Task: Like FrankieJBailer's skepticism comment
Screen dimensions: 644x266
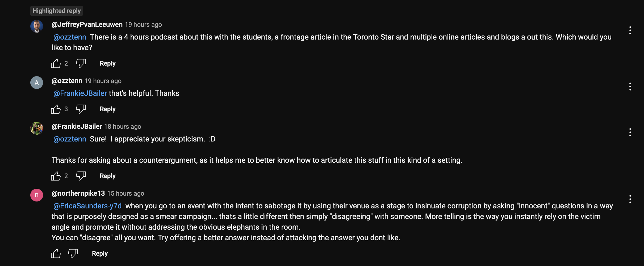Action: (56, 176)
